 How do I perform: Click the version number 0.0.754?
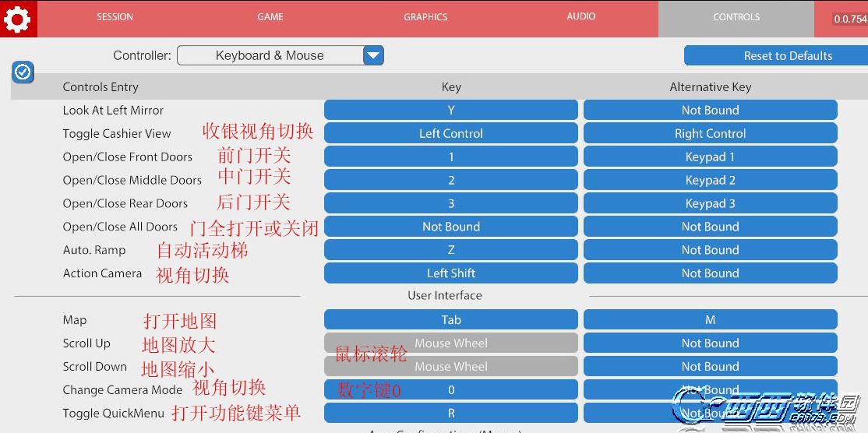[850, 19]
